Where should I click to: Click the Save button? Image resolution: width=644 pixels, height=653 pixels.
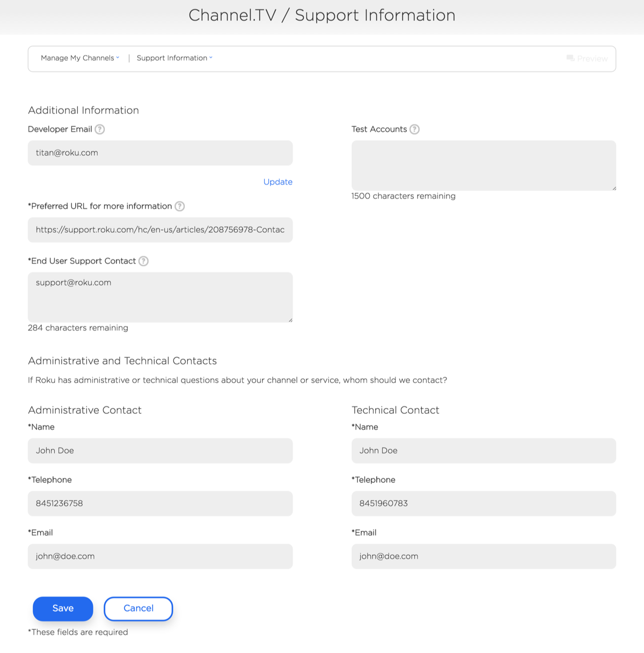click(63, 608)
